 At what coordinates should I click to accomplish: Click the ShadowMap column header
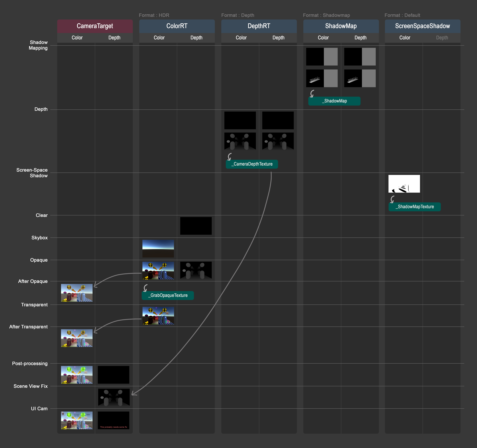[341, 26]
